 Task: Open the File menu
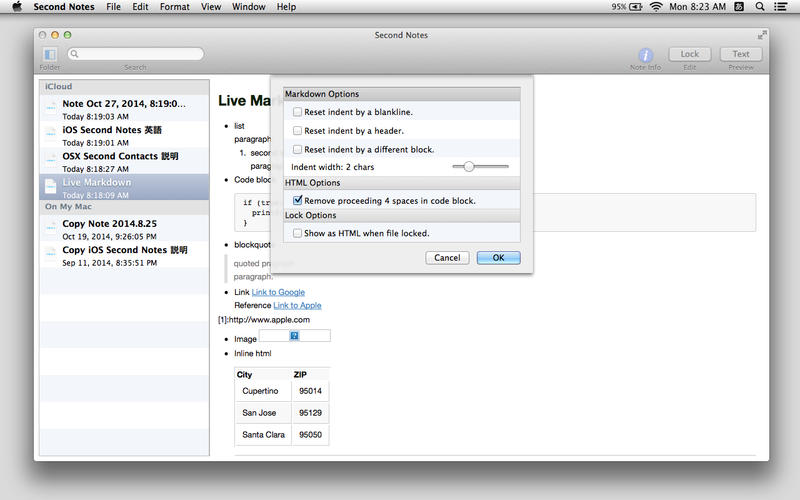click(113, 7)
